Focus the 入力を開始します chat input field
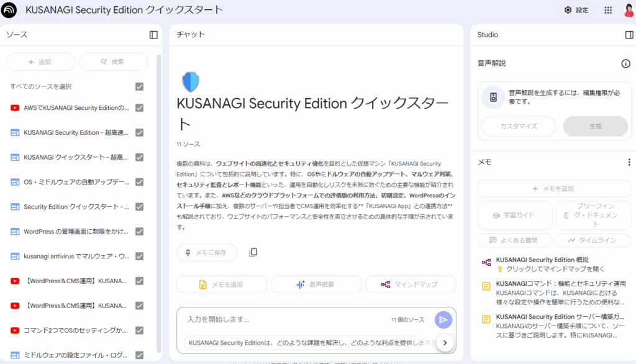 [x=284, y=320]
